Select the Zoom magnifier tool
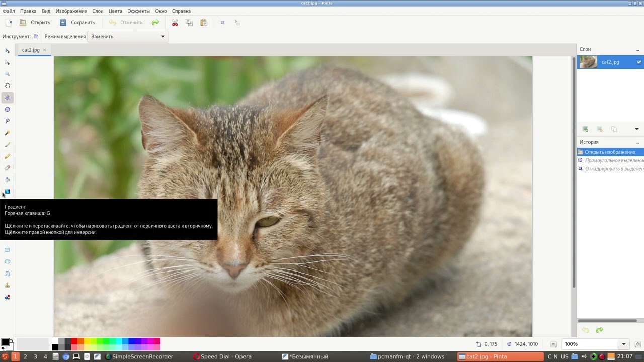Image resolution: width=644 pixels, height=362 pixels. tap(7, 74)
